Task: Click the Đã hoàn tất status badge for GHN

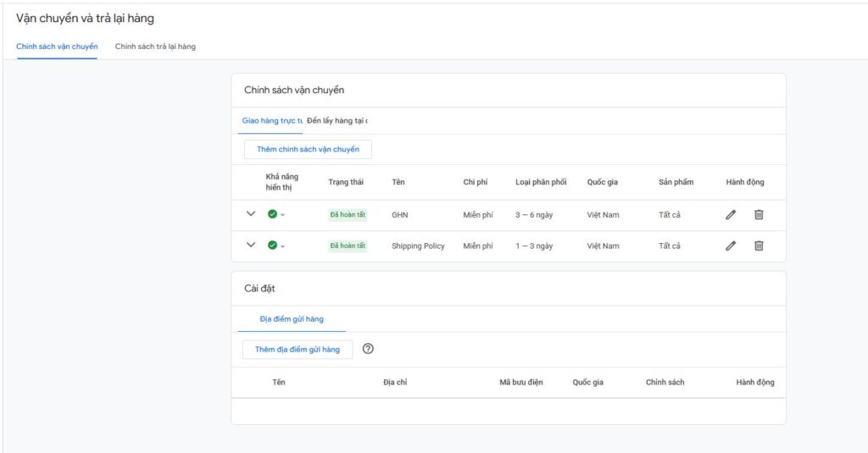Action: 348,214
